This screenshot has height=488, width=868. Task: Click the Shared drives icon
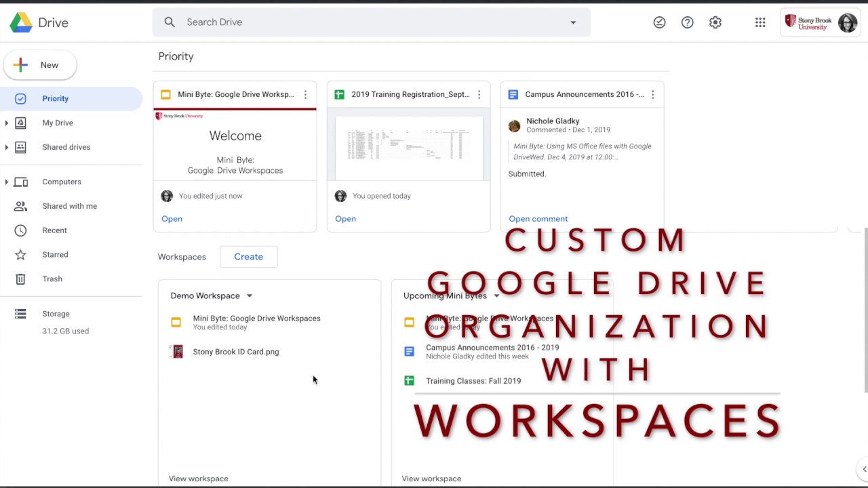[20, 147]
